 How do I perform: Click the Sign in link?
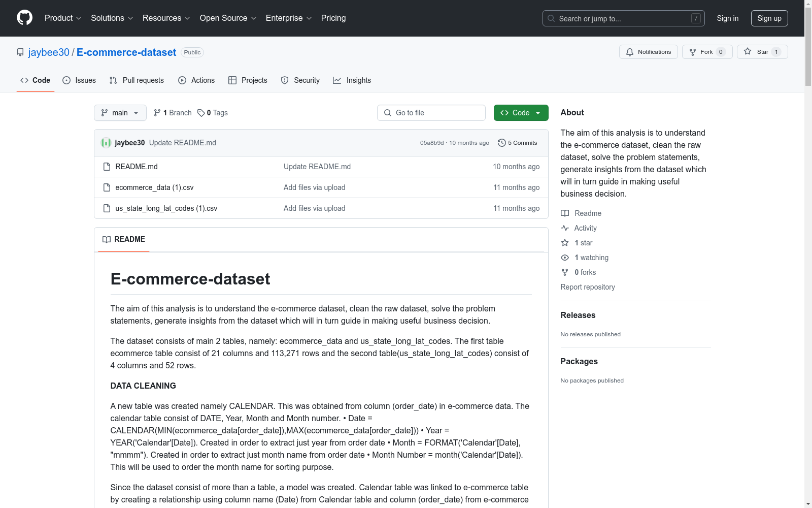728,18
